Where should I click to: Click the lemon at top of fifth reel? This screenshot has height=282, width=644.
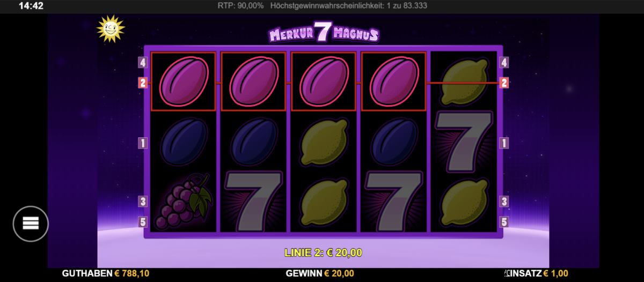coord(464,81)
